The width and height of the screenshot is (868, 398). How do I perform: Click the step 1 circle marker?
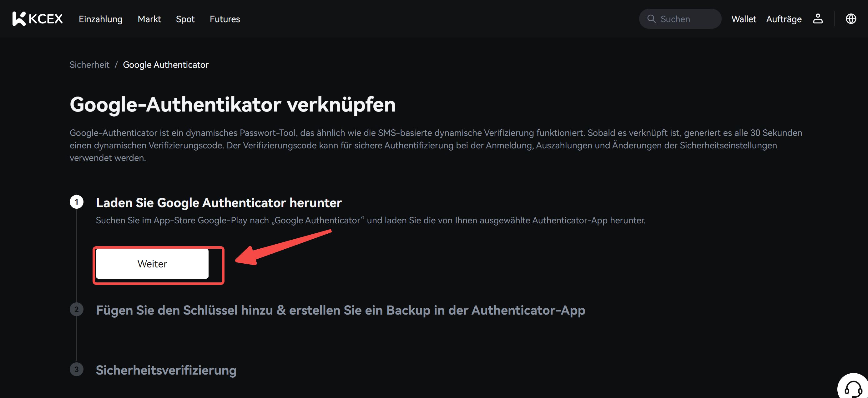tap(77, 202)
